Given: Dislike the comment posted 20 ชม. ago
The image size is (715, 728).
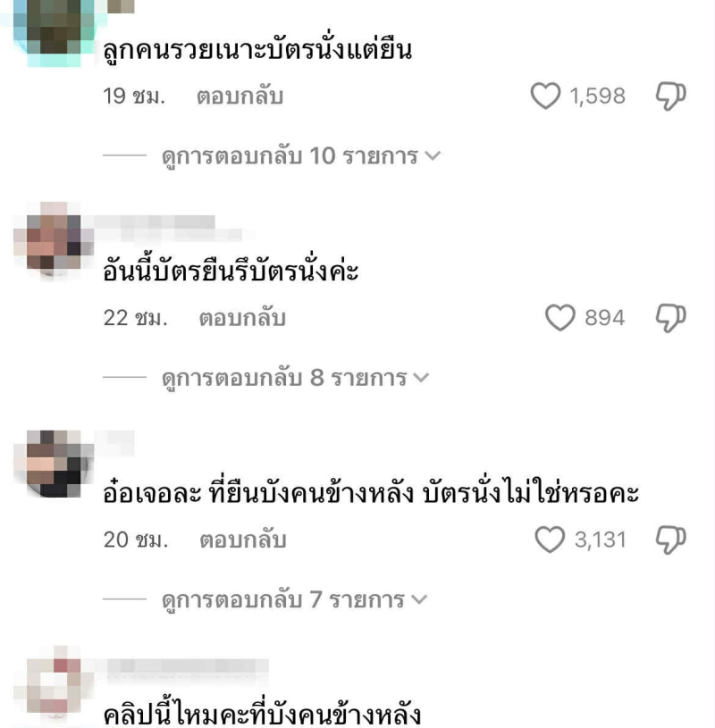Looking at the screenshot, I should (670, 540).
